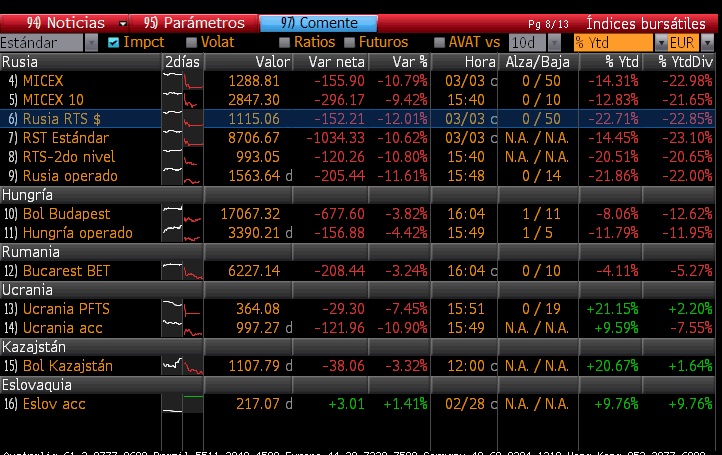Click Eslov acc change +1.41%
The width and height of the screenshot is (722, 455).
point(405,404)
